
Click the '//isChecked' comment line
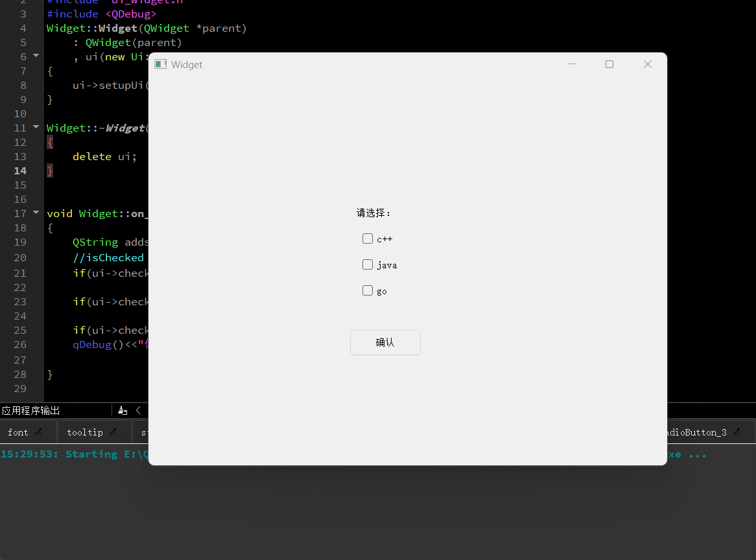pyautogui.click(x=108, y=258)
